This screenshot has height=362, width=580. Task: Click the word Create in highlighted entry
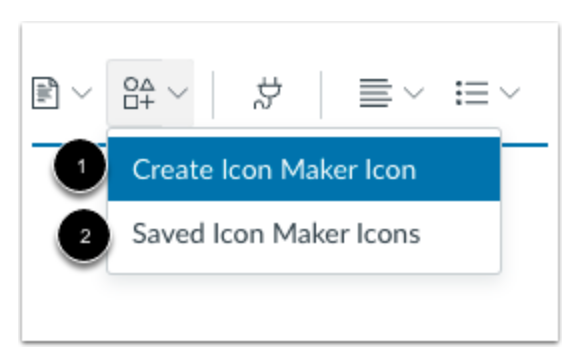coord(173,169)
